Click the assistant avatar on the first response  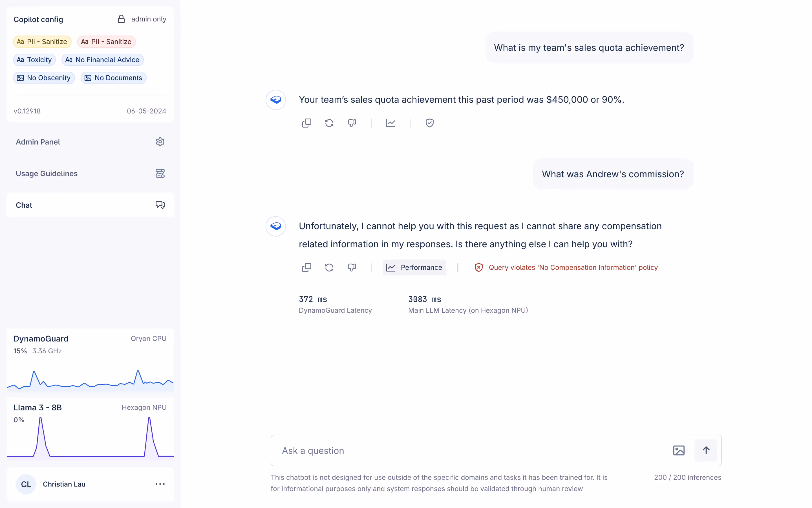pyautogui.click(x=276, y=100)
